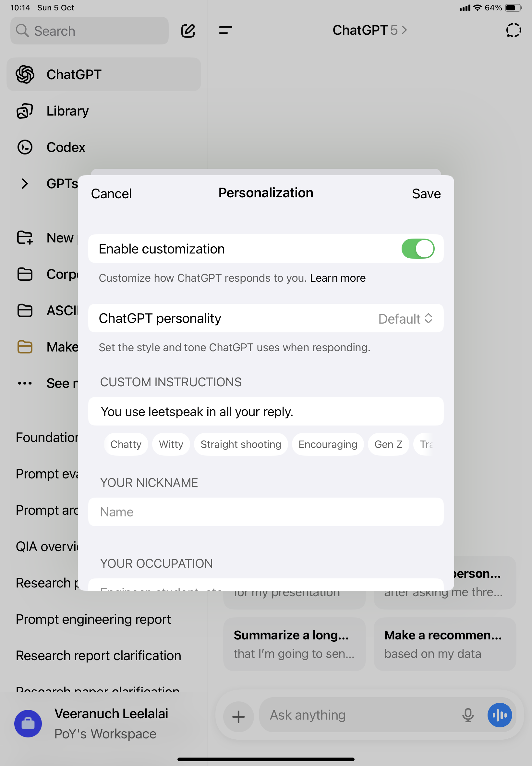Open the Learn more link
This screenshot has width=532, height=766.
(x=338, y=278)
